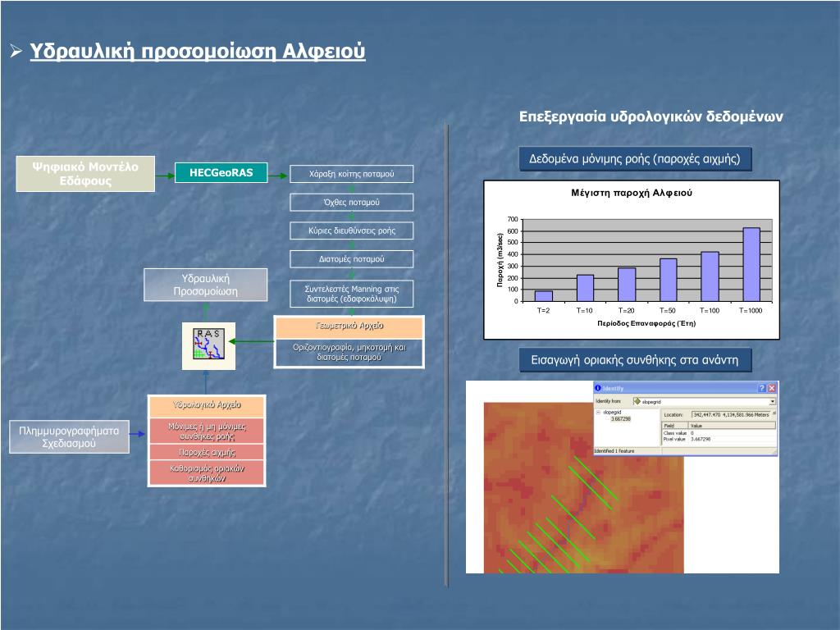Click the 'Πλημμυρογραφήματα Σχεδιασμού' box
This screenshot has width=840, height=630.
(x=69, y=436)
